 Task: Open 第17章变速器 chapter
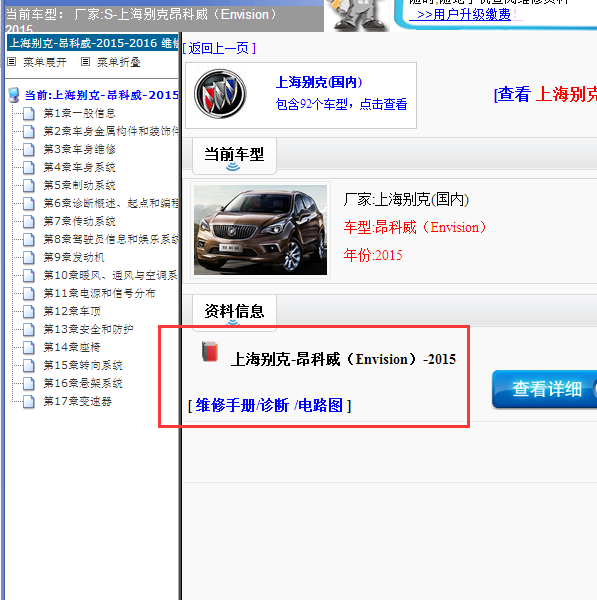pos(78,401)
